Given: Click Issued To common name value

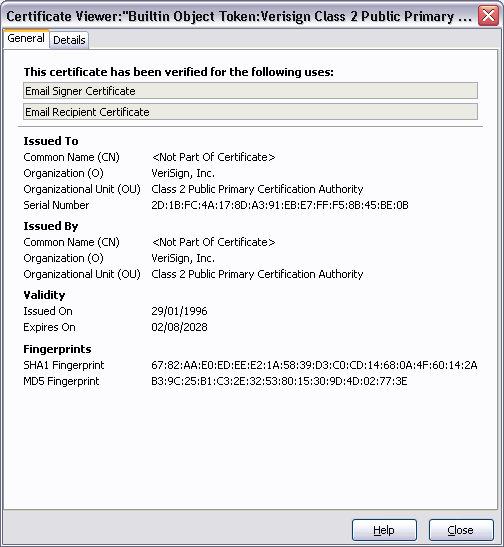Looking at the screenshot, I should 213,157.
